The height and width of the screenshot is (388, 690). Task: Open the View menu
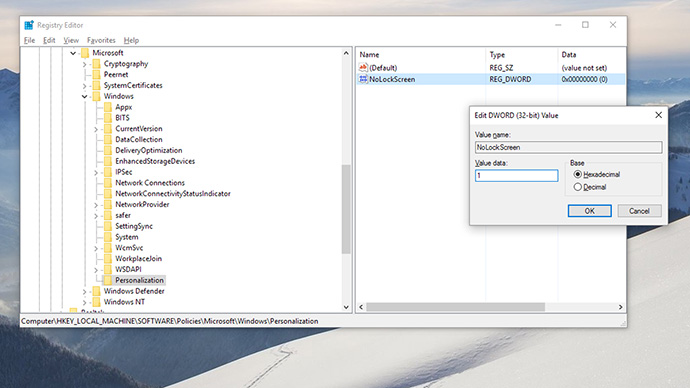coord(71,40)
